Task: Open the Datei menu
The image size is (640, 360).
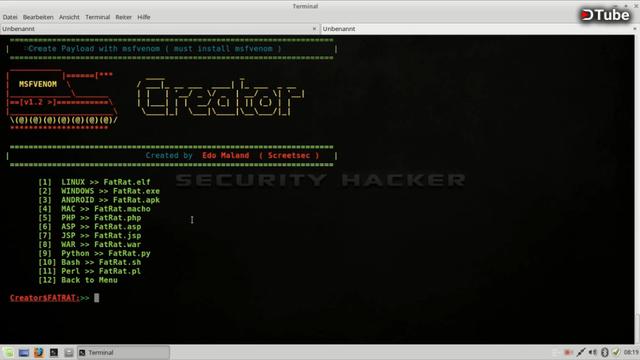Action: pyautogui.click(x=10, y=17)
